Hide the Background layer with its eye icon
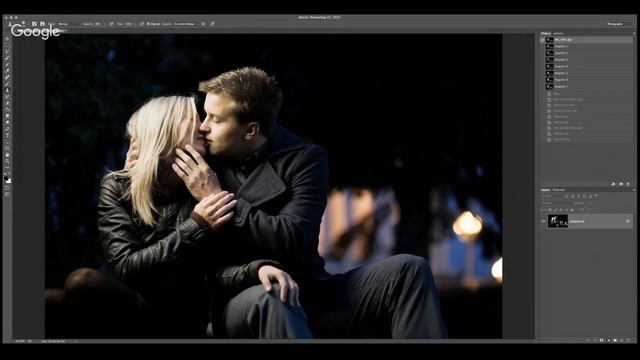640x360 pixels. pyautogui.click(x=543, y=221)
